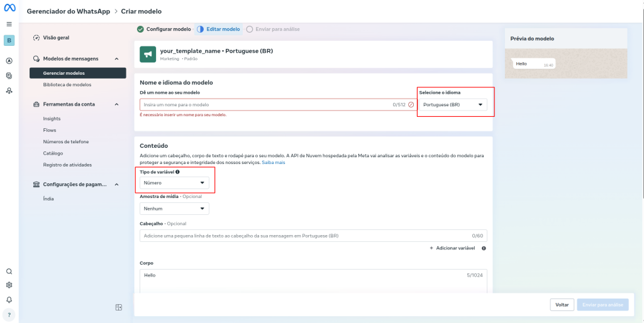Collapse the Modelos de mensagens section
Viewport: 644px width, 323px height.
116,58
